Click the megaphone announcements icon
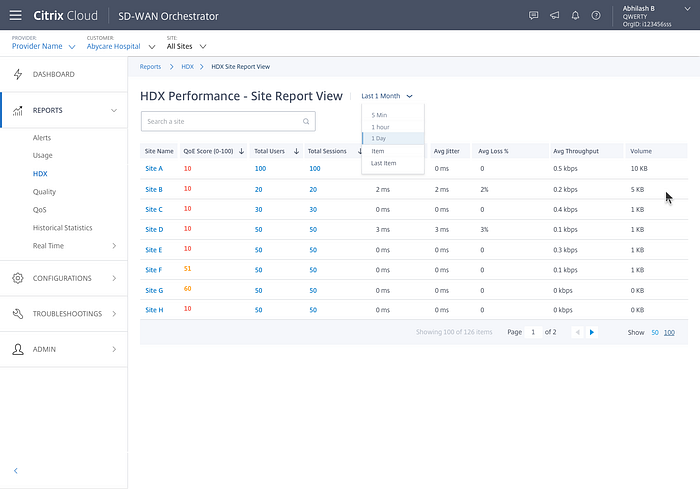 (x=554, y=15)
